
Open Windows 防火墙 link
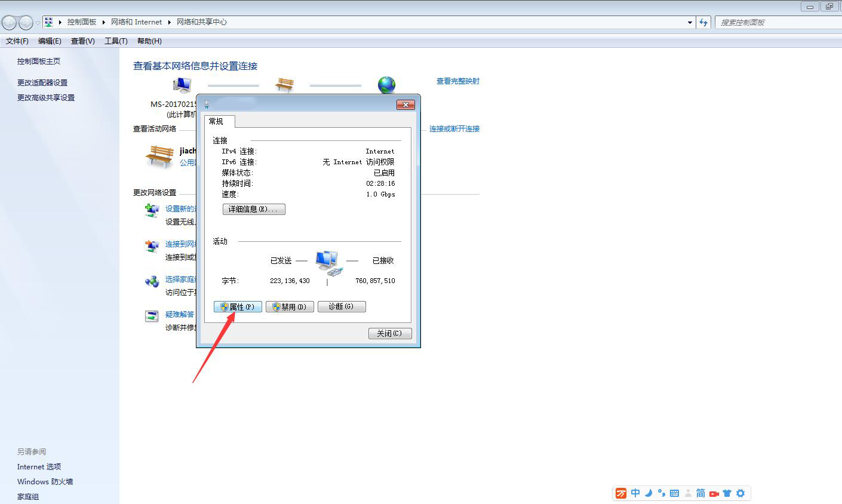click(x=45, y=481)
